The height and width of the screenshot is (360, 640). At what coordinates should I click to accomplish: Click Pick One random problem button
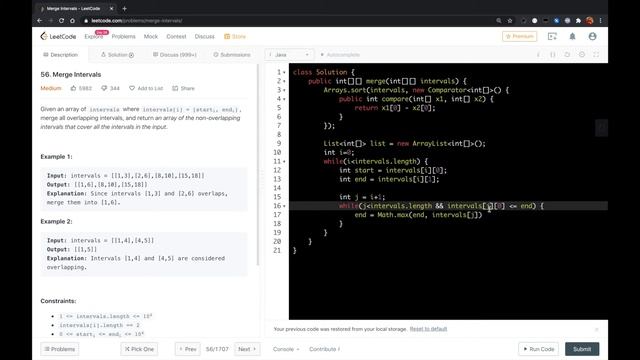[x=139, y=349]
